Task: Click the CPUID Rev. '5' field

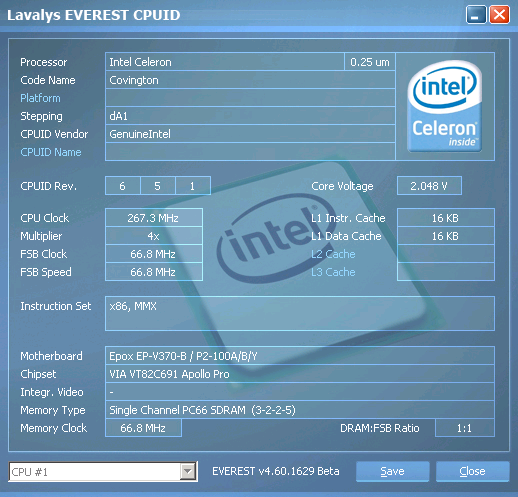Action: point(157,186)
